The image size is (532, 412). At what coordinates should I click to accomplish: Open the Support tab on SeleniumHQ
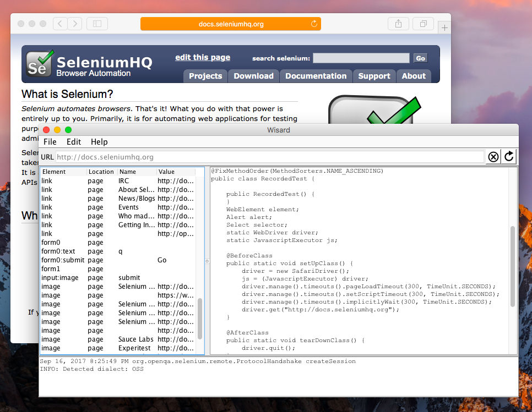click(374, 76)
